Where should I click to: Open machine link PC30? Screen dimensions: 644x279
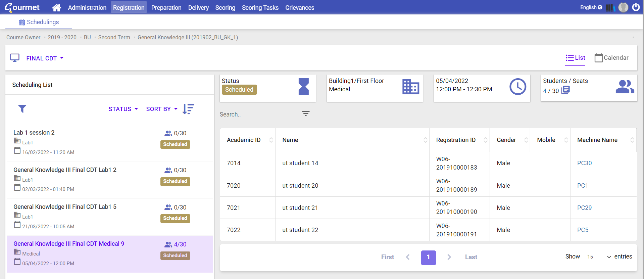pyautogui.click(x=584, y=163)
